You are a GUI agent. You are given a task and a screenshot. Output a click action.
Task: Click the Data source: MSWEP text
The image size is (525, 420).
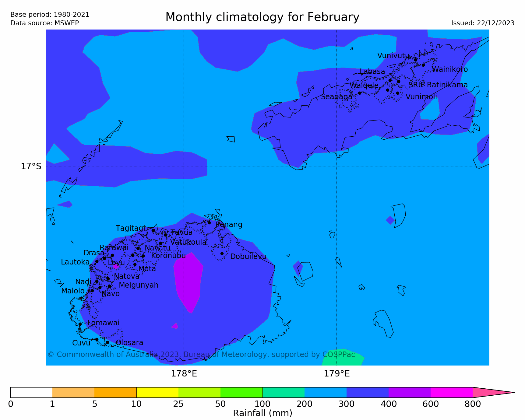[x=44, y=23]
